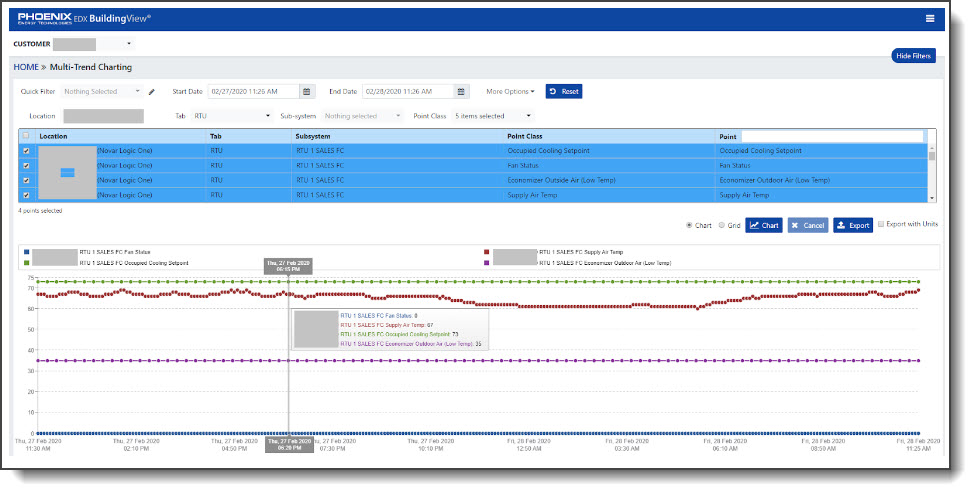The height and width of the screenshot is (495, 976).
Task: Click the Quick Filter edit pencil icon
Action: point(151,92)
